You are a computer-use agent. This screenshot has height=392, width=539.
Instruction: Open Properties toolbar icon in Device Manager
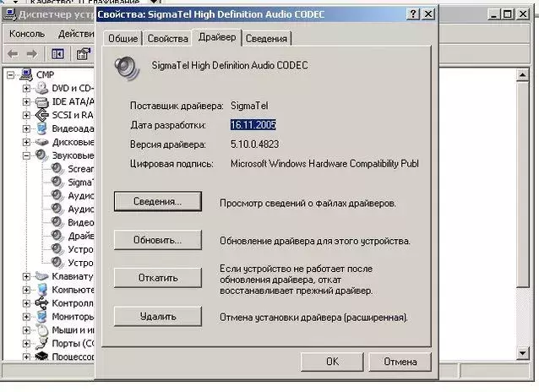click(84, 54)
